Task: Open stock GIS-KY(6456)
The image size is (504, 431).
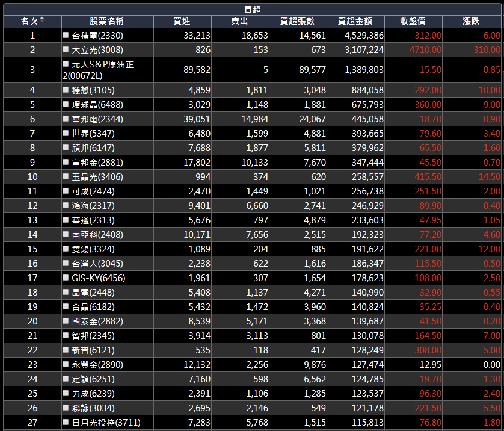Action: pyautogui.click(x=99, y=278)
